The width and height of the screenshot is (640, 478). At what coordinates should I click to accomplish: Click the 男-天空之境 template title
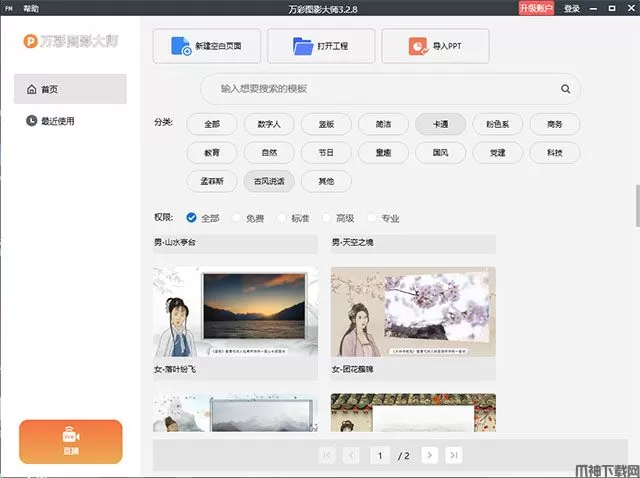pos(353,242)
